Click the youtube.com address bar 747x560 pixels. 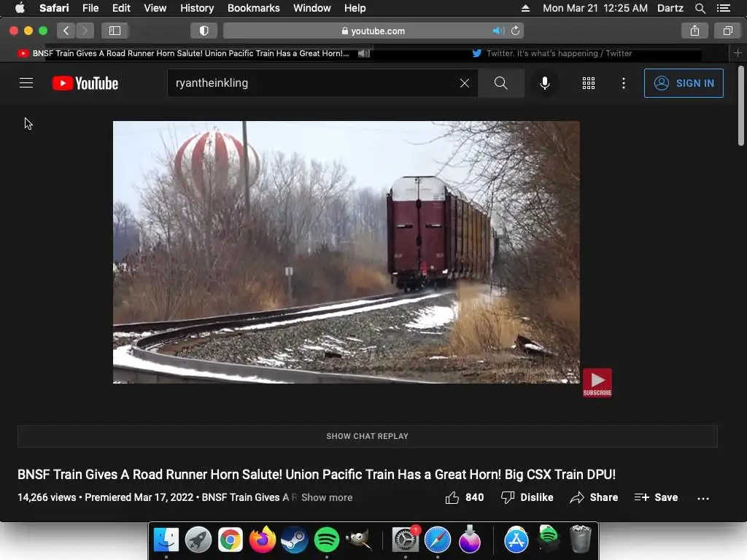(373, 31)
